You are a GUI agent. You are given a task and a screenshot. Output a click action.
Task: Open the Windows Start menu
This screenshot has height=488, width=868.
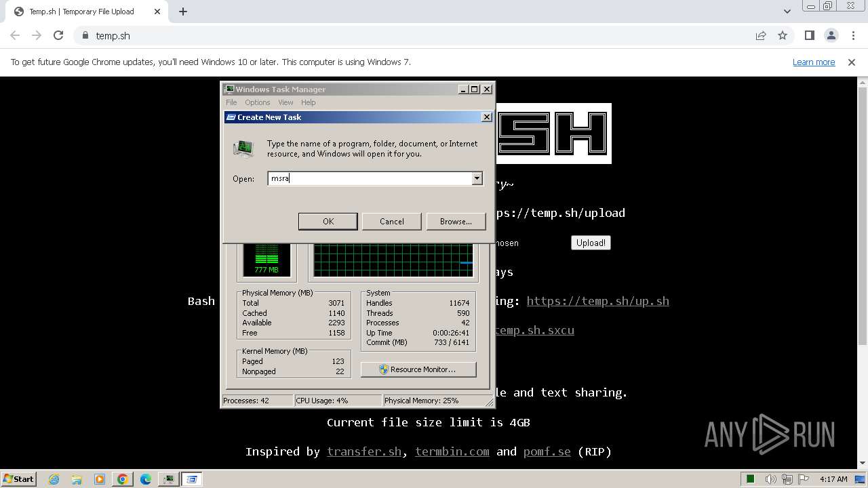pyautogui.click(x=18, y=479)
